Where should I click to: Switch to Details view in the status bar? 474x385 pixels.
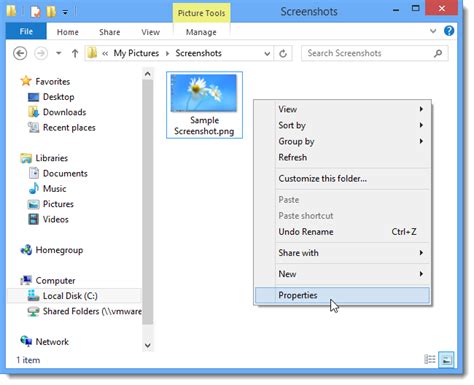(430, 359)
